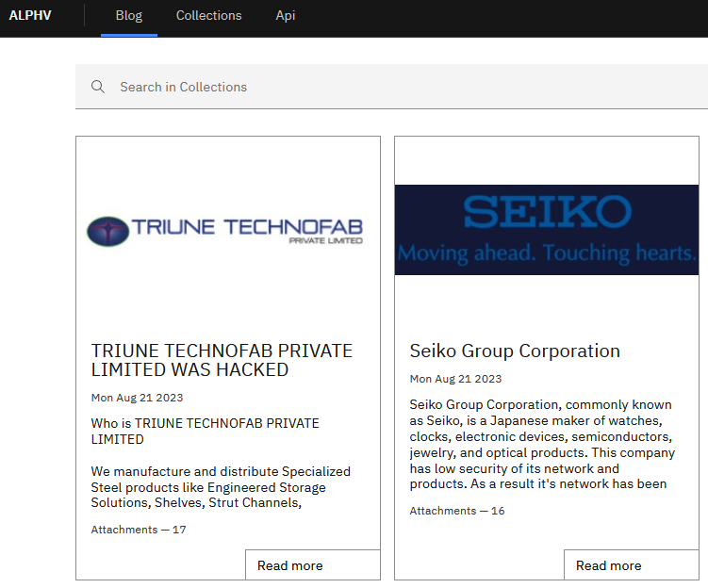Open the Api tab
The height and width of the screenshot is (588, 708).
286,17
